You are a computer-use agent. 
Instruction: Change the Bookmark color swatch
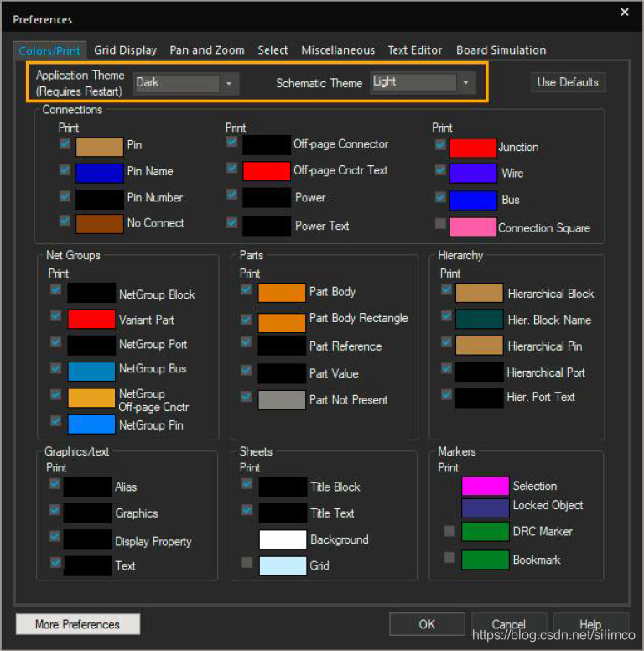click(485, 560)
